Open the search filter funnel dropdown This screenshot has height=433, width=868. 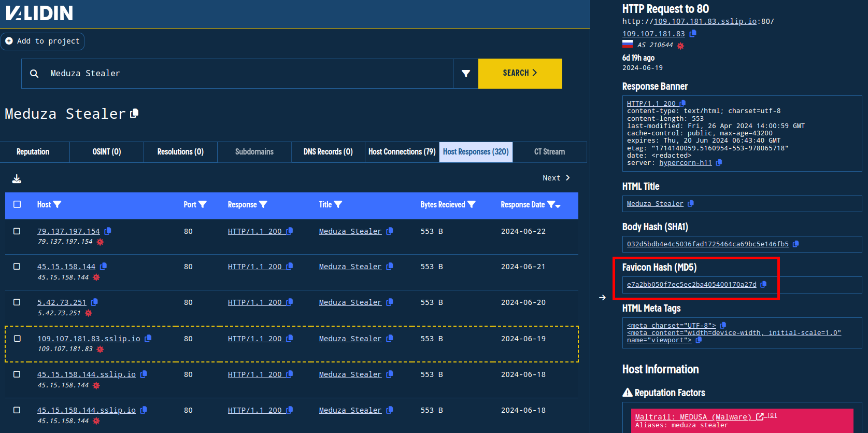[x=466, y=74]
